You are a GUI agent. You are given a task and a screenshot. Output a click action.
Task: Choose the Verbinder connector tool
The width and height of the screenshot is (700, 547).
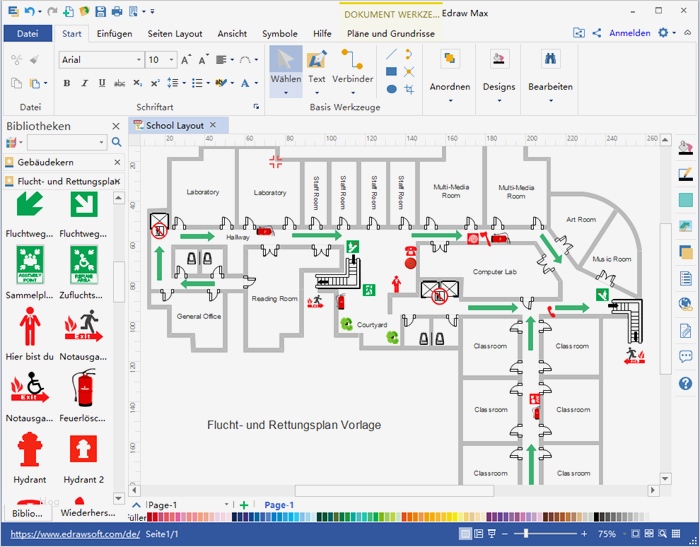pos(353,66)
